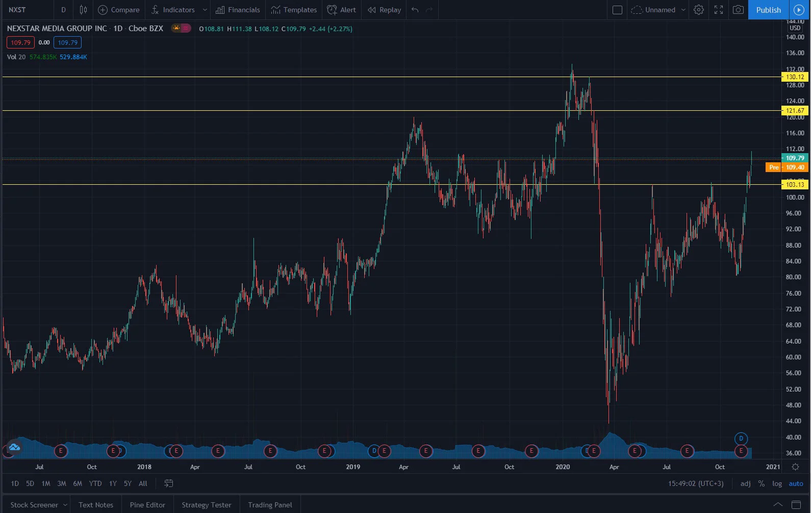The width and height of the screenshot is (812, 513).
Task: Open the D interval dropdown
Action: (63, 10)
